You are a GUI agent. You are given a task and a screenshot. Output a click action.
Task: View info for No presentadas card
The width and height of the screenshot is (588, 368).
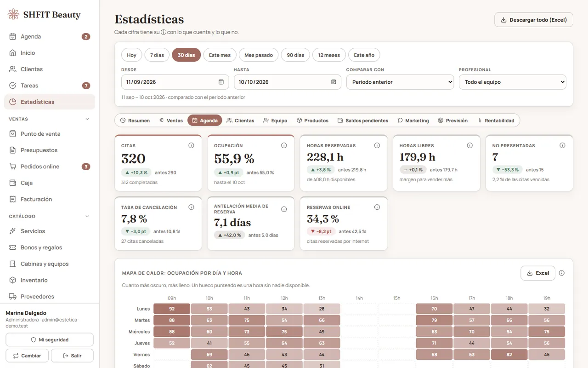562,145
